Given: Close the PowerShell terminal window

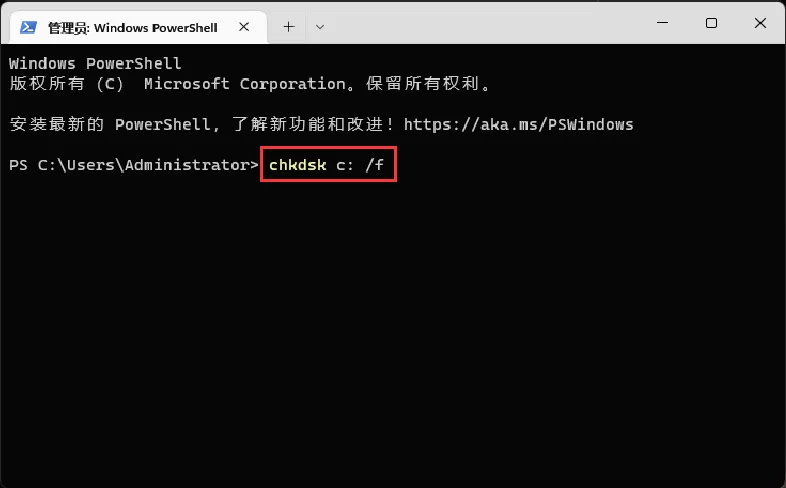Looking at the screenshot, I should coord(758,23).
